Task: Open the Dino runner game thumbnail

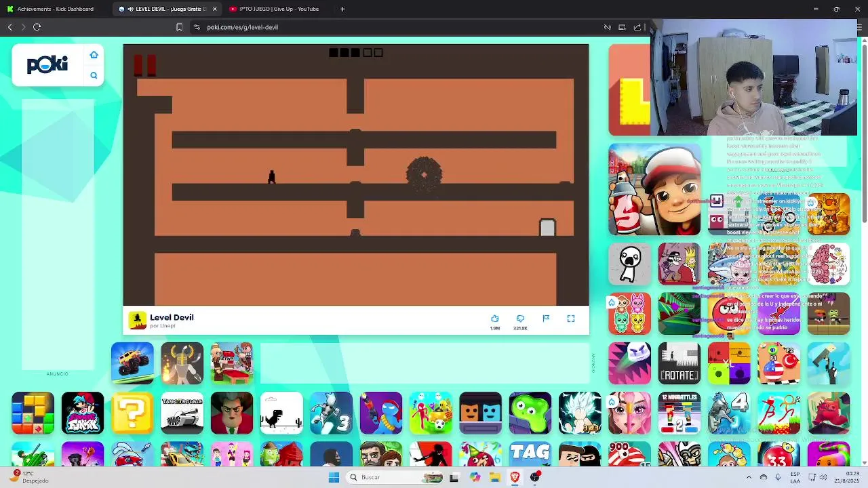Action: tap(281, 413)
